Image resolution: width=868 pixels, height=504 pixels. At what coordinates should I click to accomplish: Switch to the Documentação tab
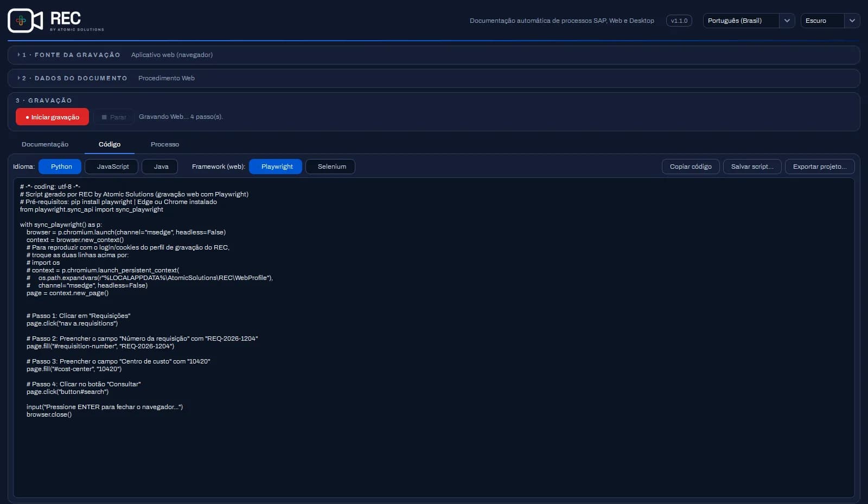[x=45, y=144]
